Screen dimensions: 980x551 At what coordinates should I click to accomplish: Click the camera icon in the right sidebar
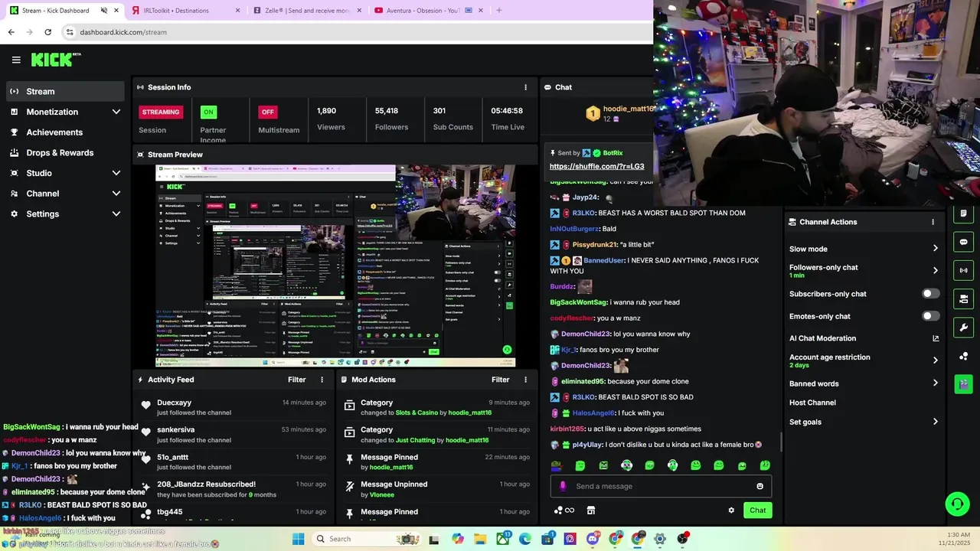[963, 298]
